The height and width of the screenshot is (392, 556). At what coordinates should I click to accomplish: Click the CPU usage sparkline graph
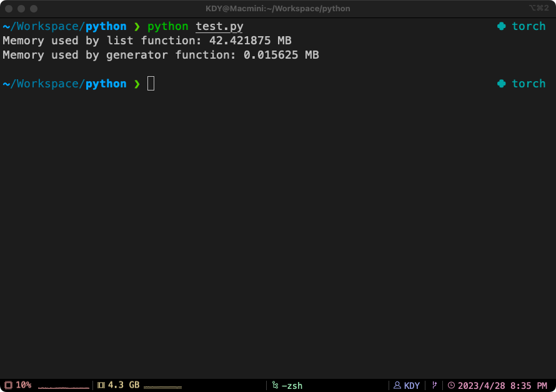[64, 388]
